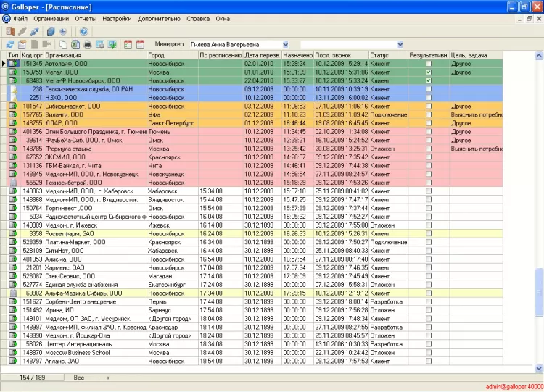Image resolution: width=544 pixels, height=392 pixels.
Task: Toggle result checkbox for Автолайф, ООО
Action: (x=429, y=64)
